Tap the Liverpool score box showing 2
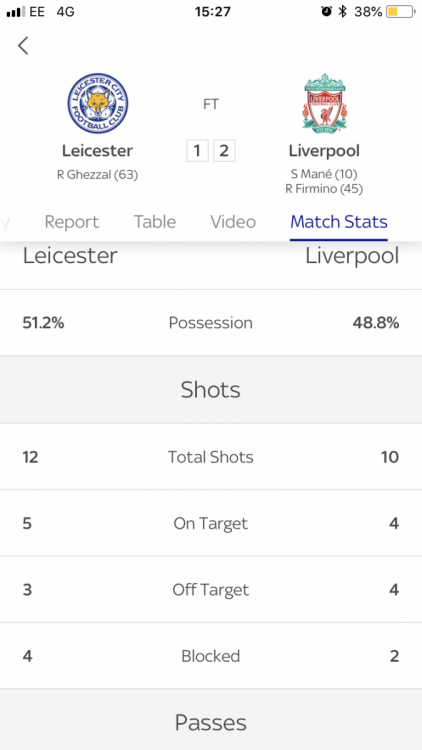This screenshot has height=750, width=422. (224, 151)
